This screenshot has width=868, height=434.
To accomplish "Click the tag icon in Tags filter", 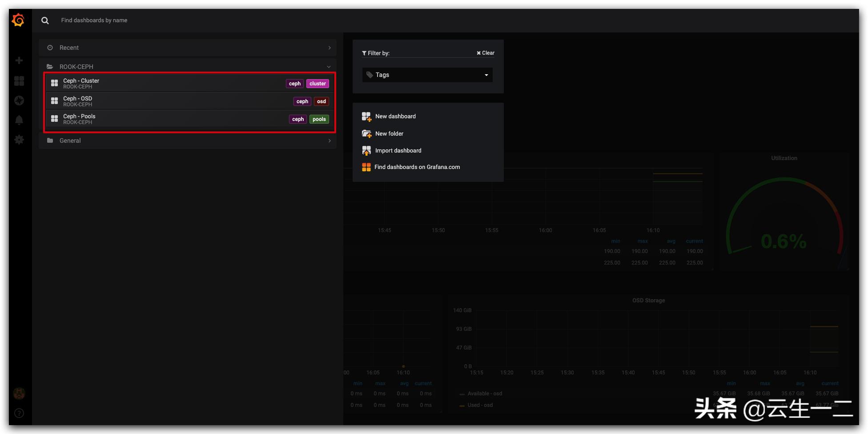I will tap(370, 75).
